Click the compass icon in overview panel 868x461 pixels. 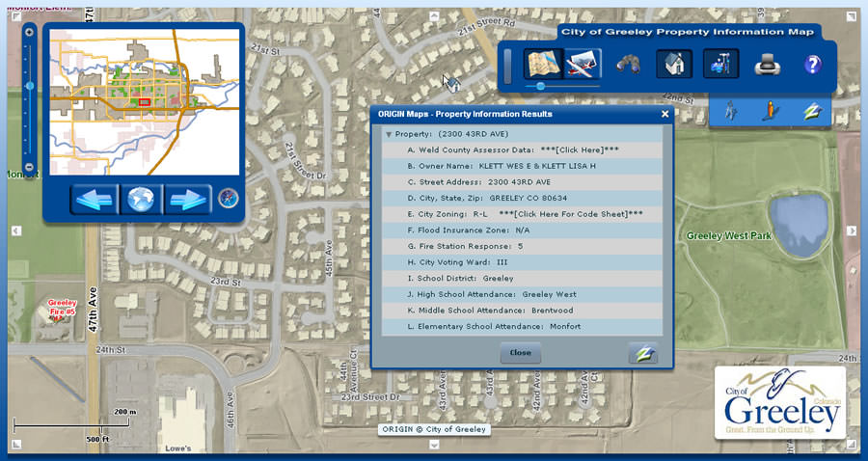pos(228,198)
